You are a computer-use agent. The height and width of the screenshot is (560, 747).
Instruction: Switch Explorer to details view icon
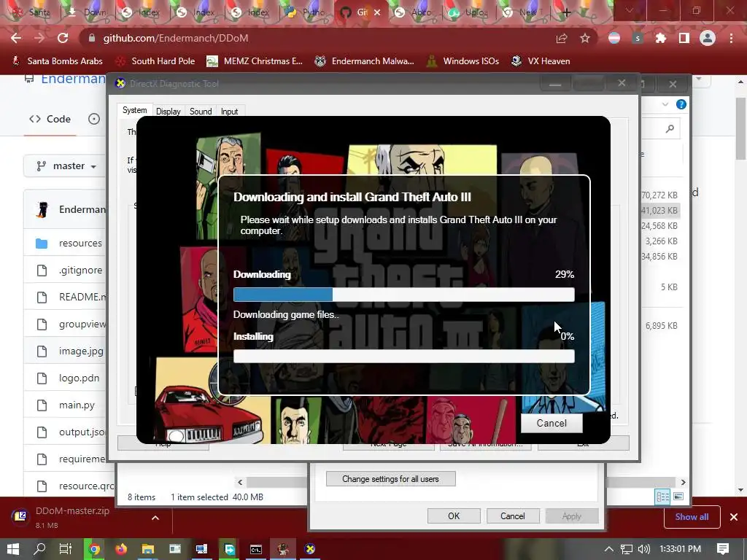coord(662,497)
